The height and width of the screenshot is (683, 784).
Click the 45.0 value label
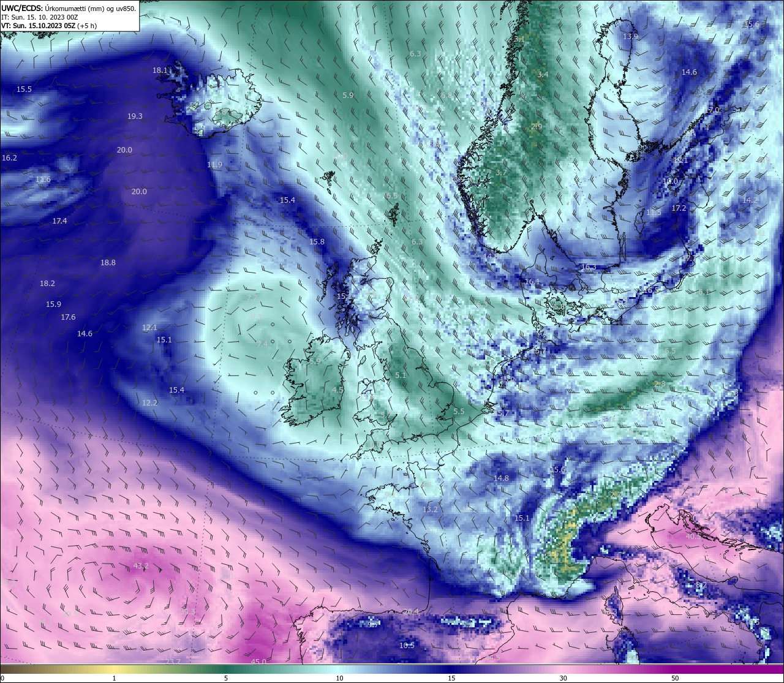point(258,662)
